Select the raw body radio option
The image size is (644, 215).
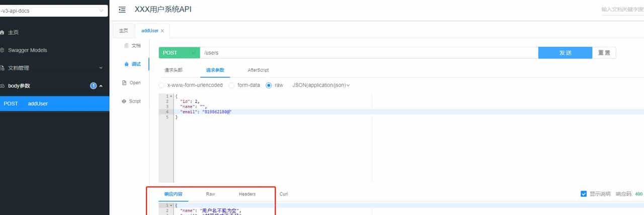269,85
